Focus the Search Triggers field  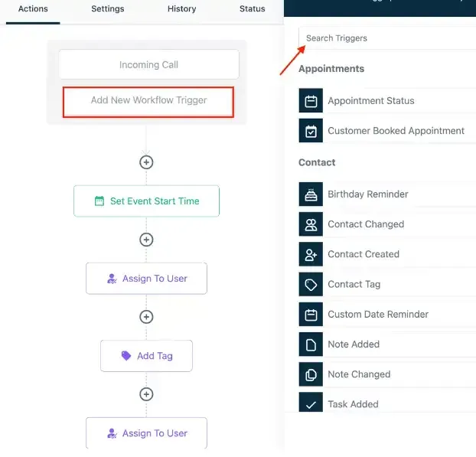pos(387,38)
